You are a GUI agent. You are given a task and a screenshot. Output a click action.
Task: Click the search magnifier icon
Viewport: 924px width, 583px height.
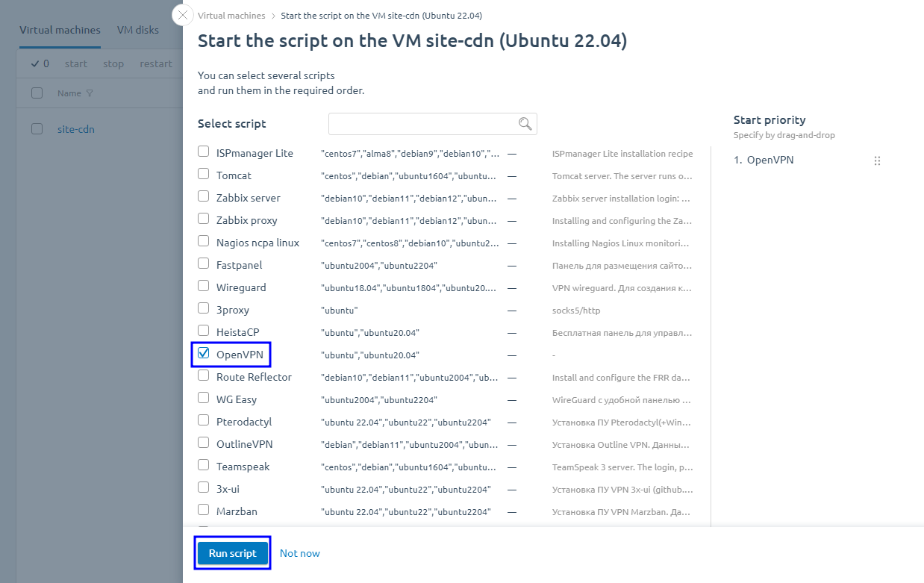(x=525, y=124)
